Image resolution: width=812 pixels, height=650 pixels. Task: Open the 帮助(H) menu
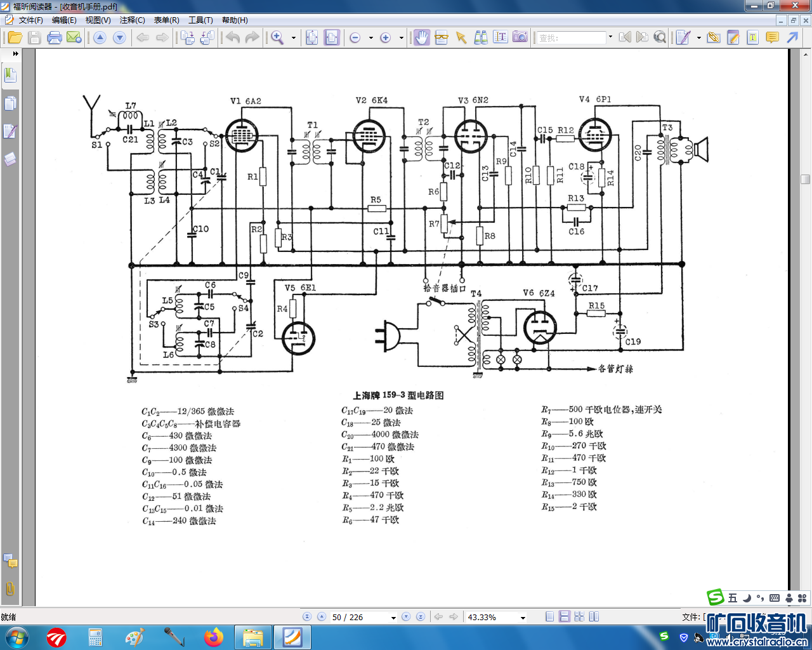coord(235,20)
